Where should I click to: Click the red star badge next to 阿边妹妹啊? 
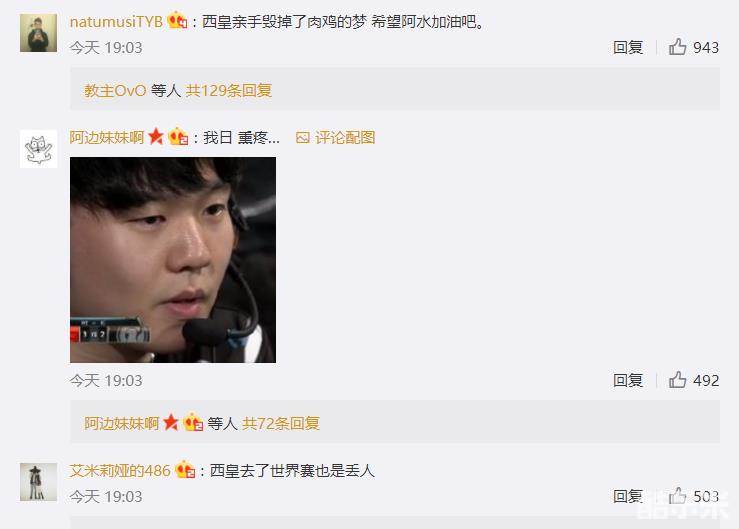[156, 137]
